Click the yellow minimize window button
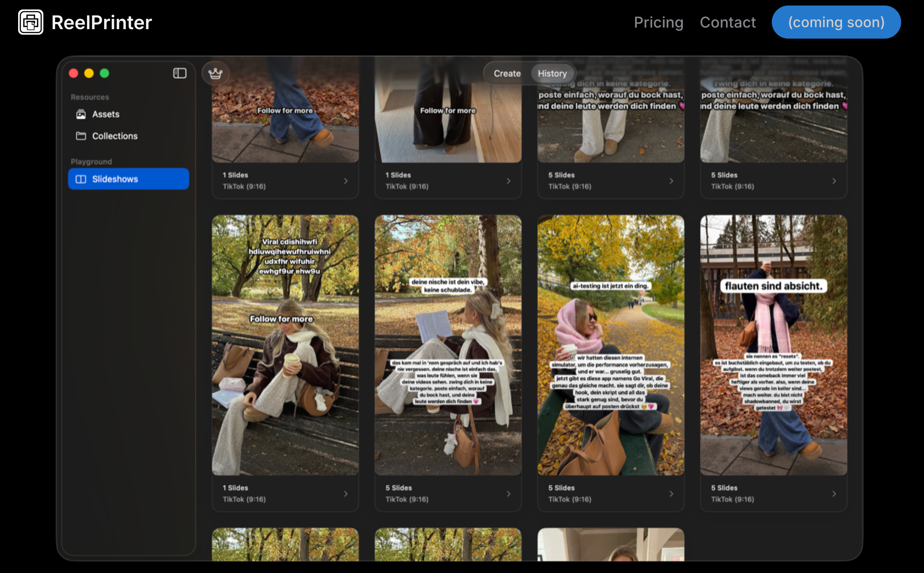Image resolution: width=924 pixels, height=573 pixels. click(89, 73)
